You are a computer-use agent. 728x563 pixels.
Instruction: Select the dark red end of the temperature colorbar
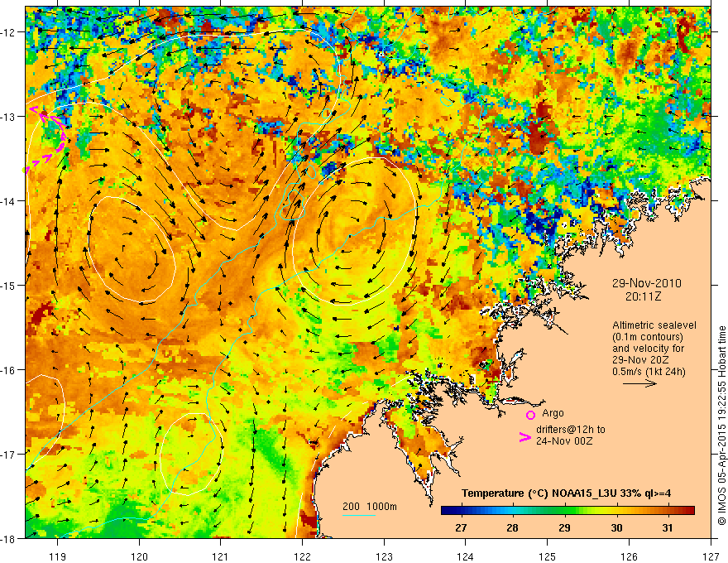click(687, 511)
